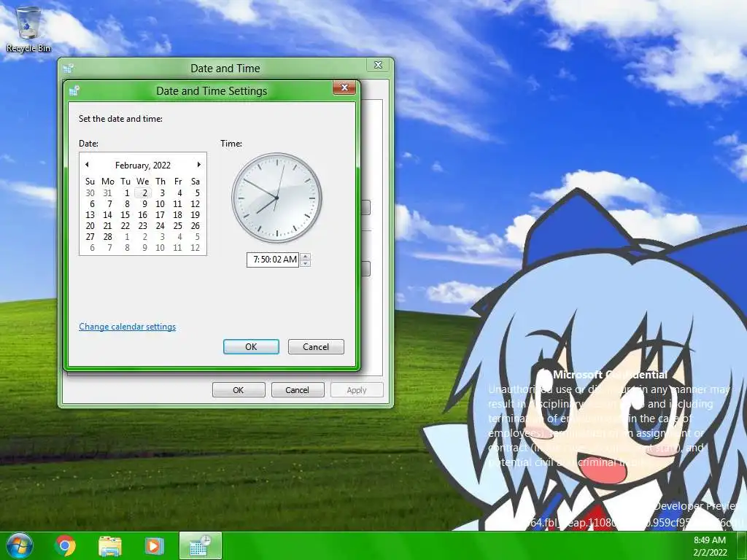
Task: Open the Recycle Bin desktop icon
Action: pyautogui.click(x=28, y=31)
